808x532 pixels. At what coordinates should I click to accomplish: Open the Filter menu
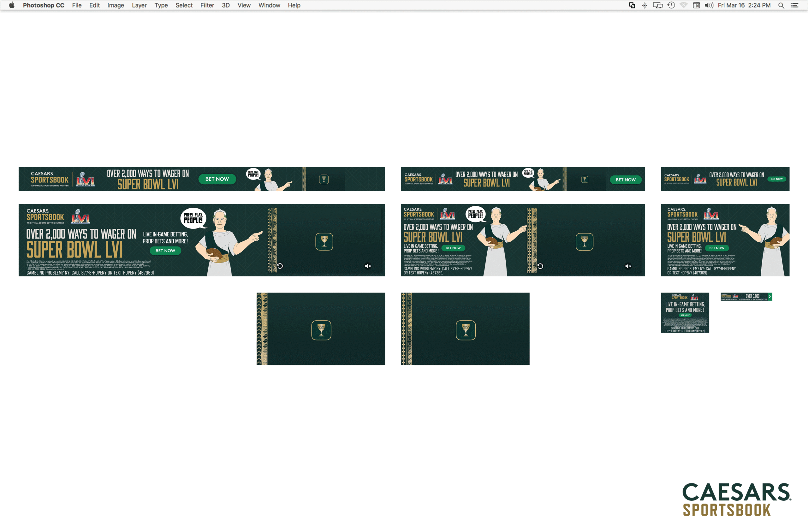click(207, 5)
